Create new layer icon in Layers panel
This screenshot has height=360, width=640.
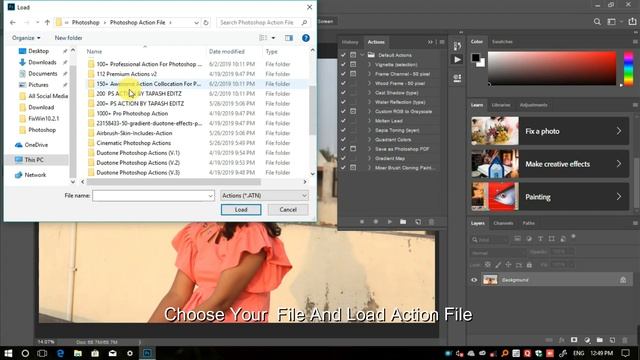[612, 340]
